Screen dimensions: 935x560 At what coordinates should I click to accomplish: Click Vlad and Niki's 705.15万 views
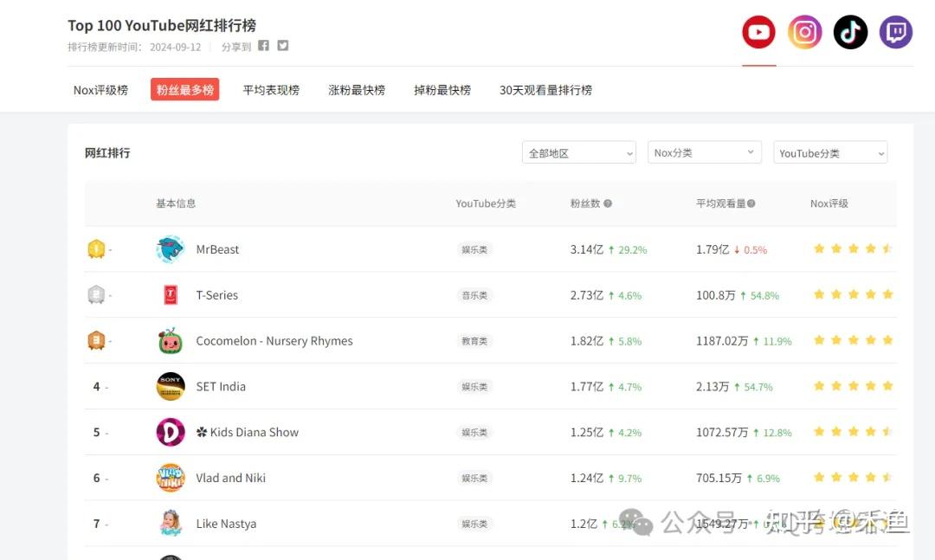click(719, 478)
